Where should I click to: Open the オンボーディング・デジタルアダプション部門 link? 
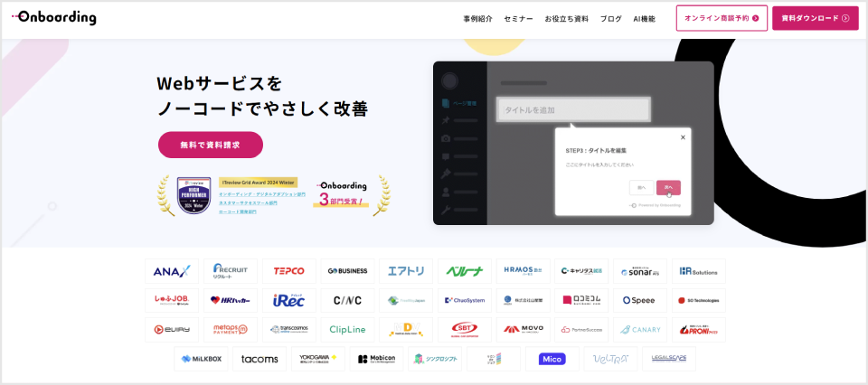tap(262, 194)
